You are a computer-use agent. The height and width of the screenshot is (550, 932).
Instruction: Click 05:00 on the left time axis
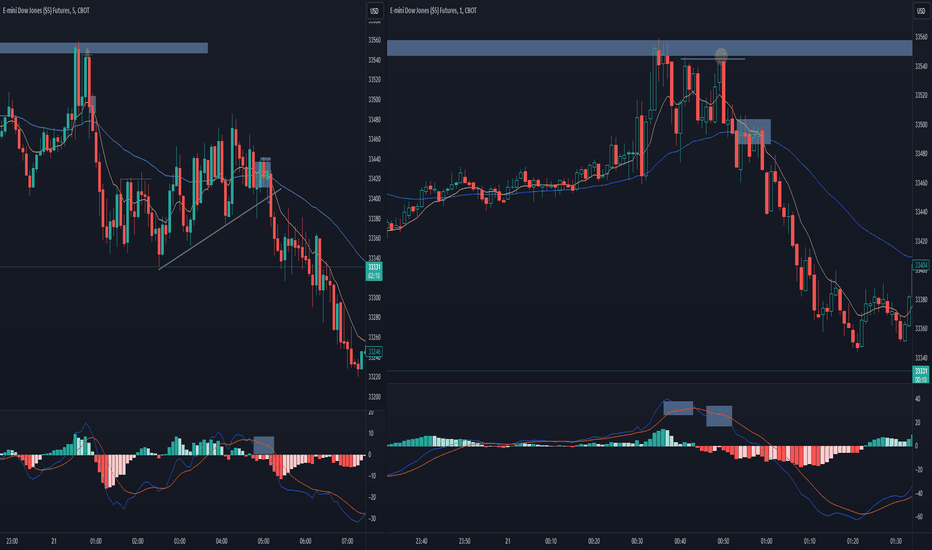click(x=263, y=541)
